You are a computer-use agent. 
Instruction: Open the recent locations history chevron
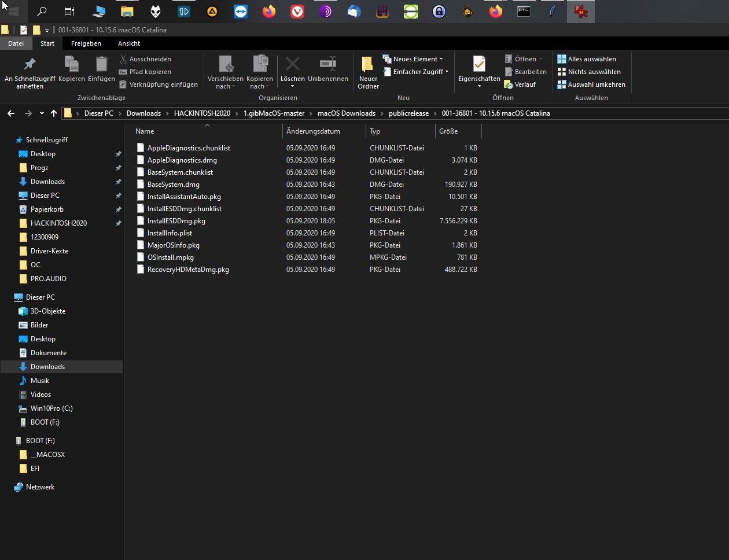42,113
